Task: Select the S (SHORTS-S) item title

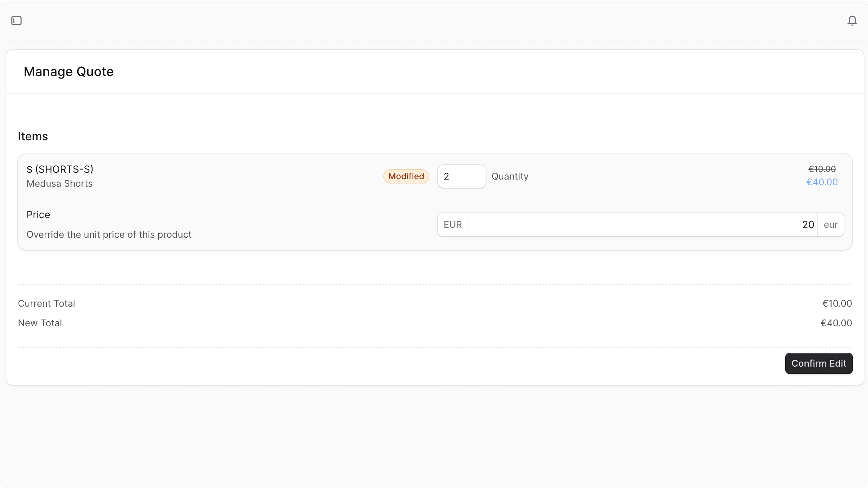Action: pos(59,169)
